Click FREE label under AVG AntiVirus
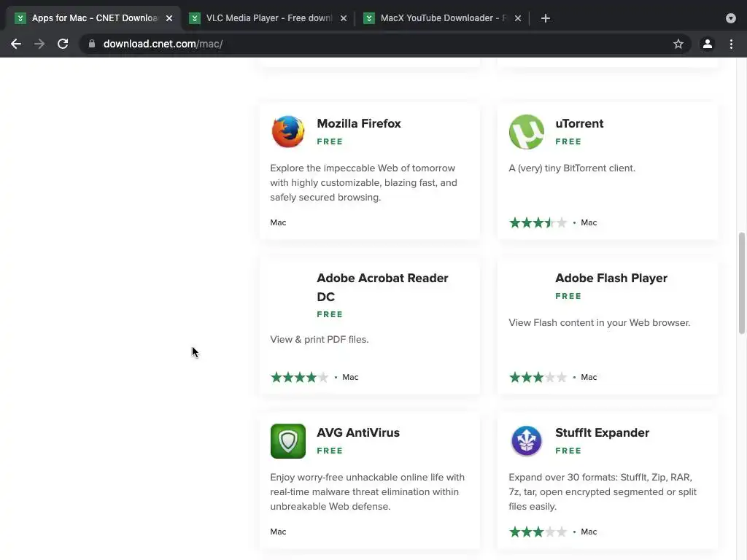Image resolution: width=747 pixels, height=560 pixels. [x=330, y=451]
